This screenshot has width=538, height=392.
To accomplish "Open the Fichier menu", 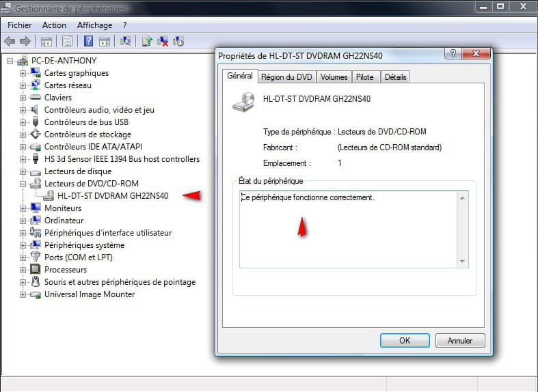I will [19, 25].
